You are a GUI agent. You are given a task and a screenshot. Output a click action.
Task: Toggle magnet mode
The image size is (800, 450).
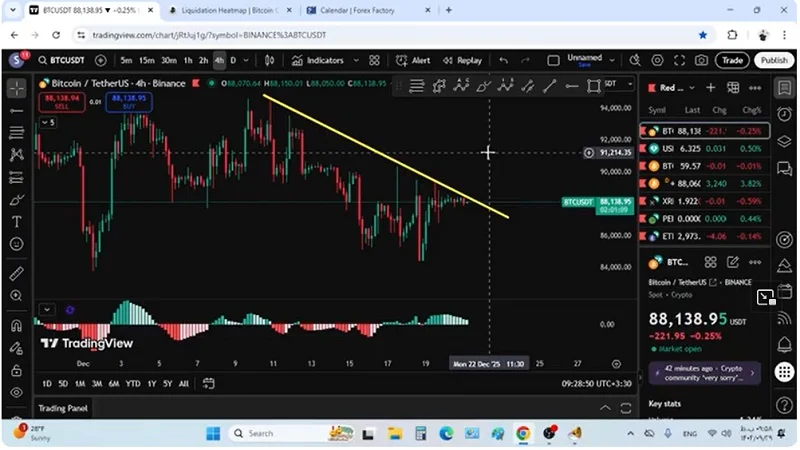(16, 326)
